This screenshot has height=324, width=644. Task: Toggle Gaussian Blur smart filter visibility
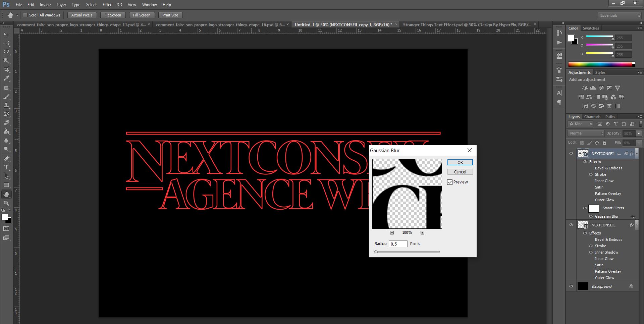(591, 216)
